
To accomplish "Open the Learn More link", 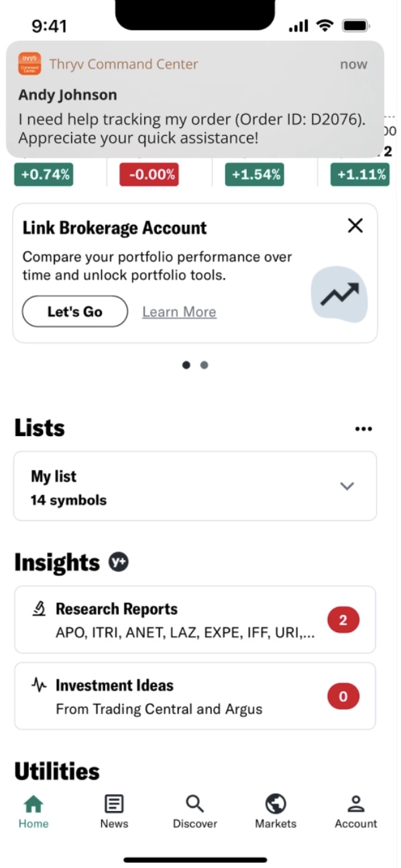I will tap(179, 312).
